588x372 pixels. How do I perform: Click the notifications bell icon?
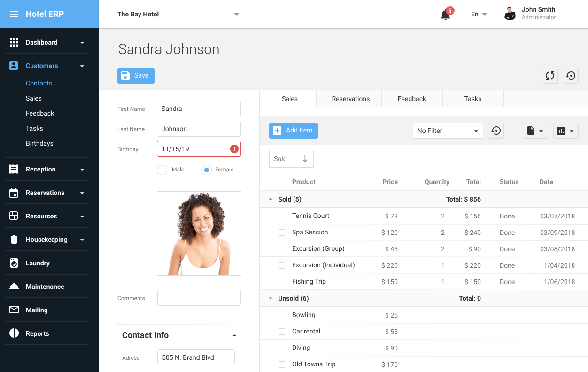[445, 15]
